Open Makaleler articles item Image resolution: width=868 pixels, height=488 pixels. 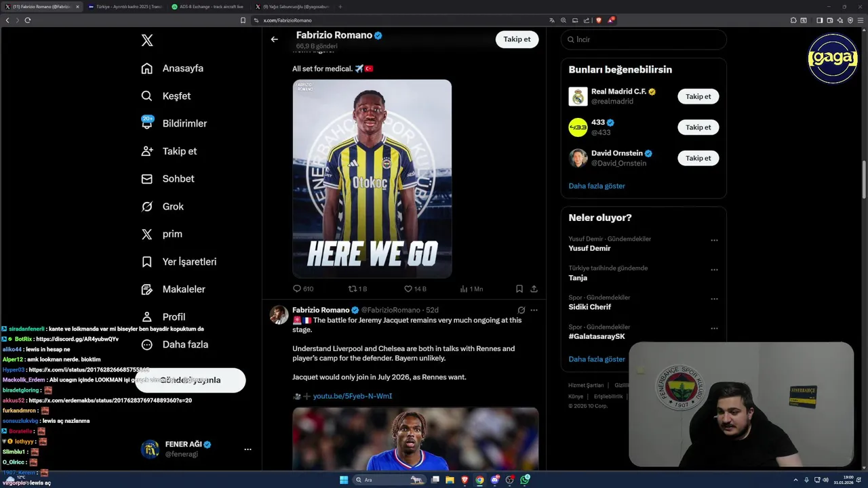click(x=147, y=289)
